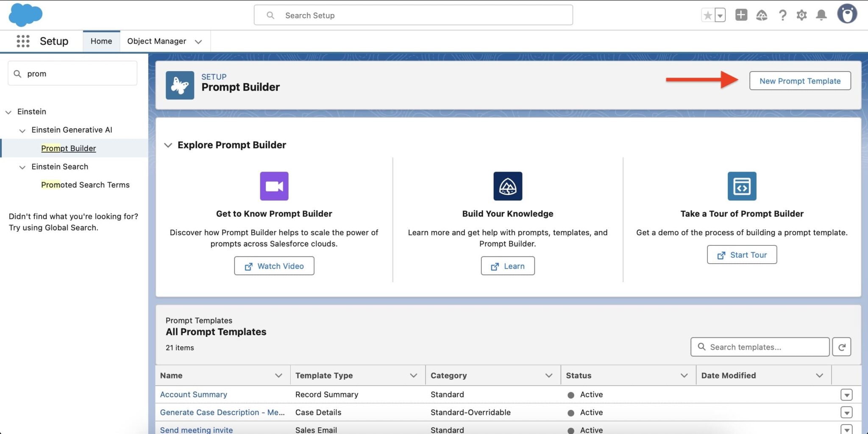Click the New Prompt Template button
Image resolution: width=868 pixels, height=434 pixels.
point(799,81)
